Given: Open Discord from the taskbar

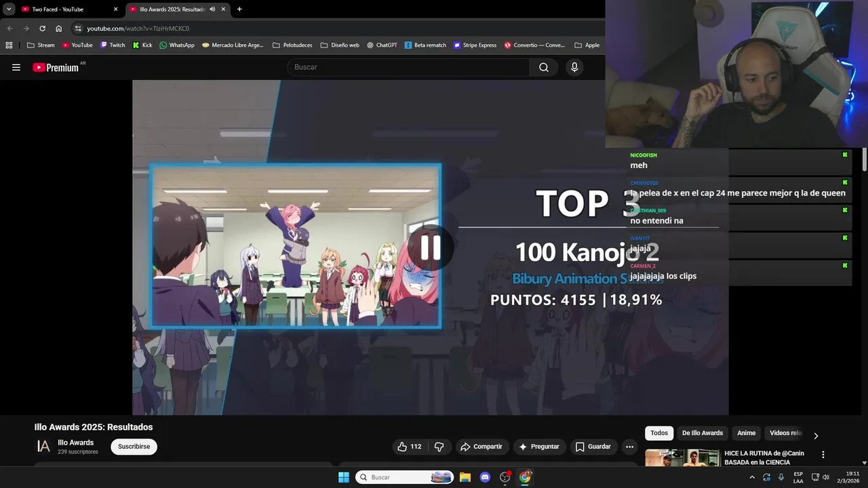Looking at the screenshot, I should [x=485, y=477].
